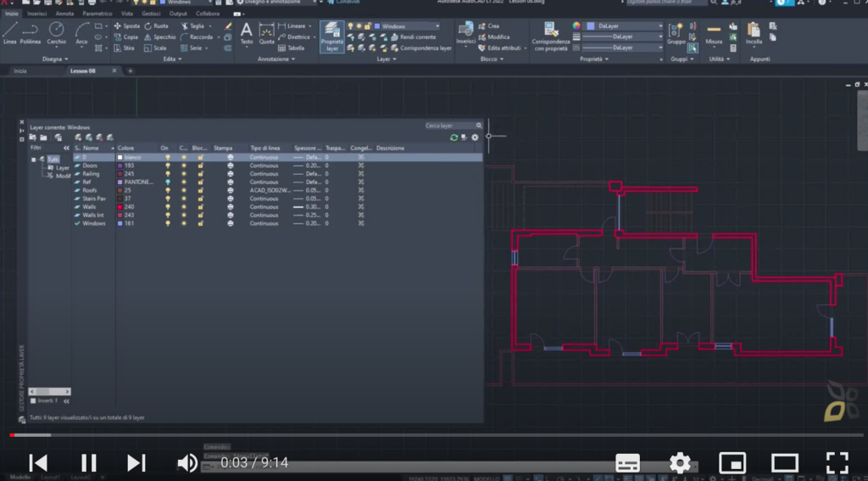The width and height of the screenshot is (868, 481).
Task: Click the Cerca layer search field
Action: click(x=453, y=126)
